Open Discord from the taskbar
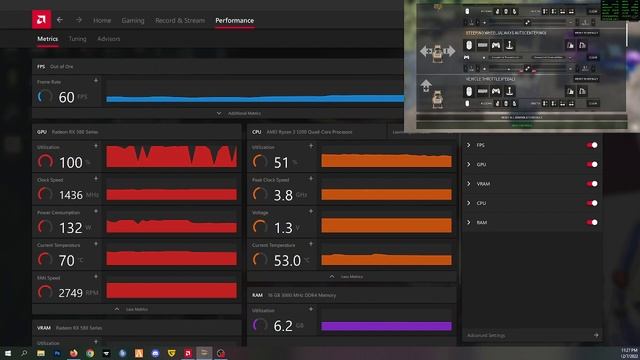Viewport: 640px width, 360px height. (x=155, y=353)
